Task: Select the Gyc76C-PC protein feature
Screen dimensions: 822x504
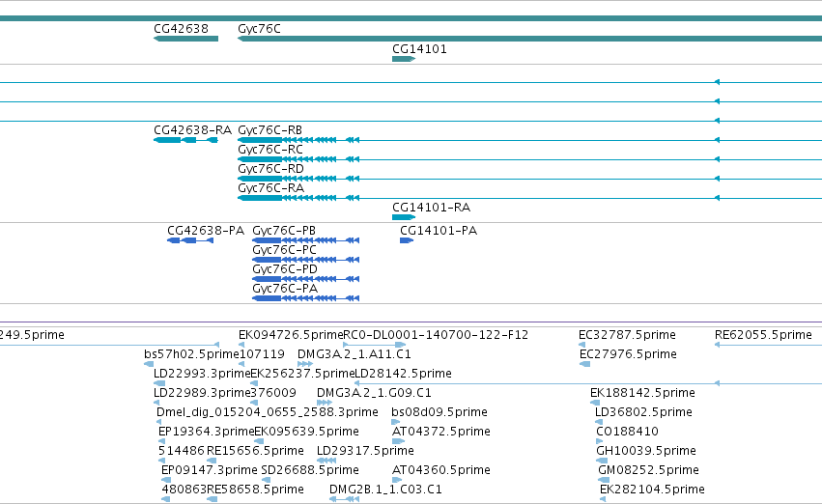Action: pos(305,260)
